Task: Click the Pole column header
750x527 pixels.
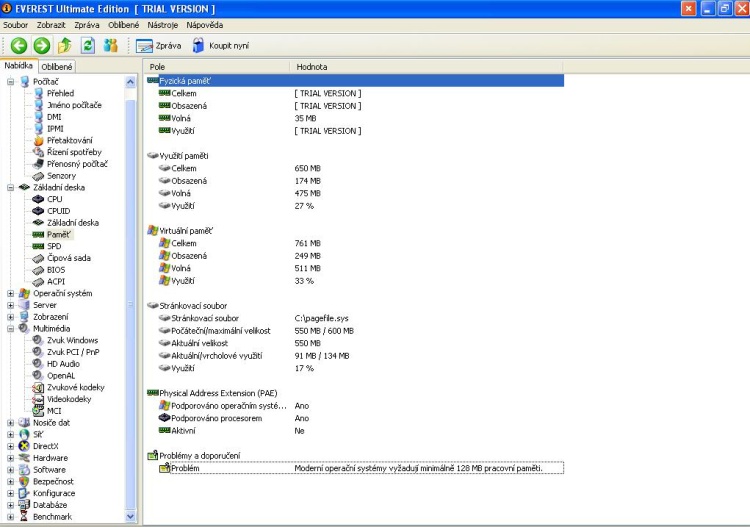Action: point(217,67)
